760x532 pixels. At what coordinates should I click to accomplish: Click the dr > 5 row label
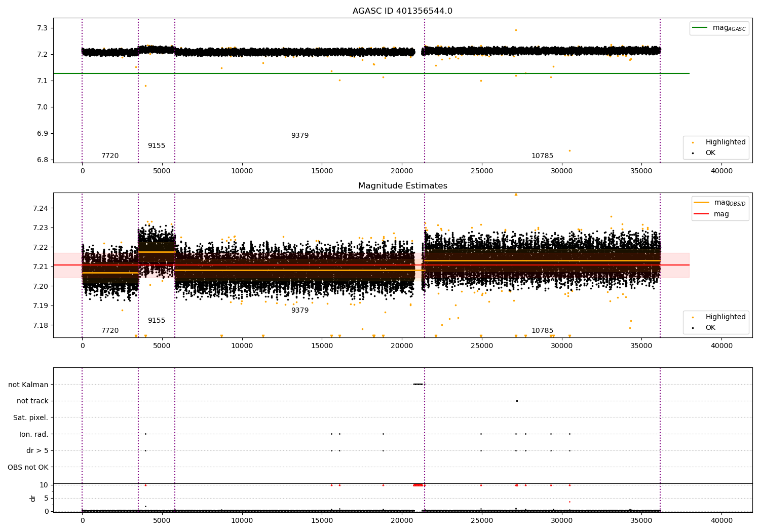(37, 451)
